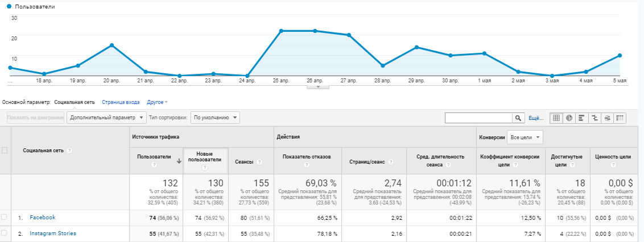Sort by Страниц/сеанс column header
The height and width of the screenshot is (242, 644).
(367, 162)
